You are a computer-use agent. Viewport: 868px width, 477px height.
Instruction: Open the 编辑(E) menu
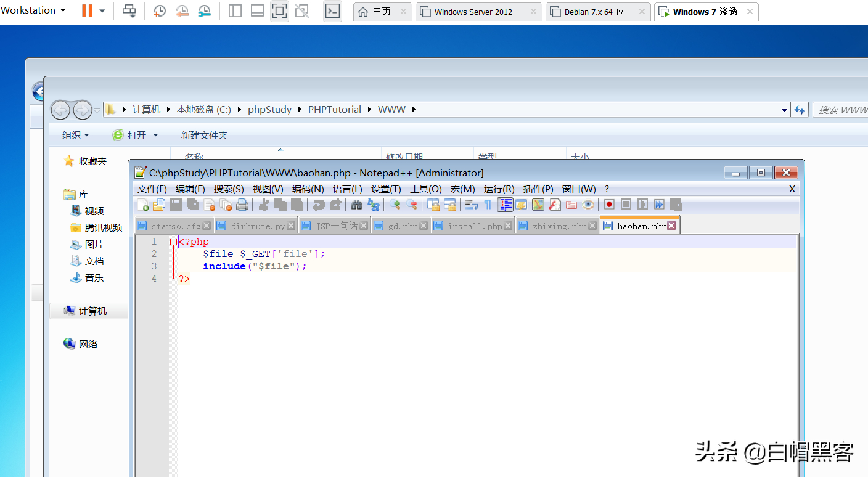(x=190, y=189)
